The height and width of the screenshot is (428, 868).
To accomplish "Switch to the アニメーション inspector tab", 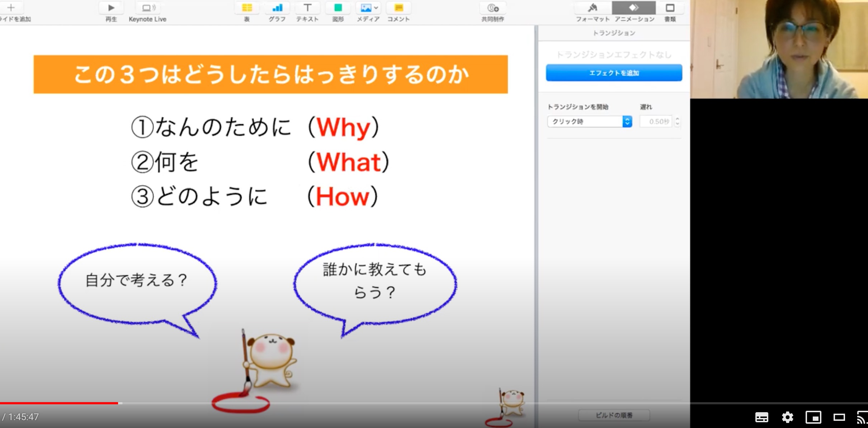I will 634,8.
